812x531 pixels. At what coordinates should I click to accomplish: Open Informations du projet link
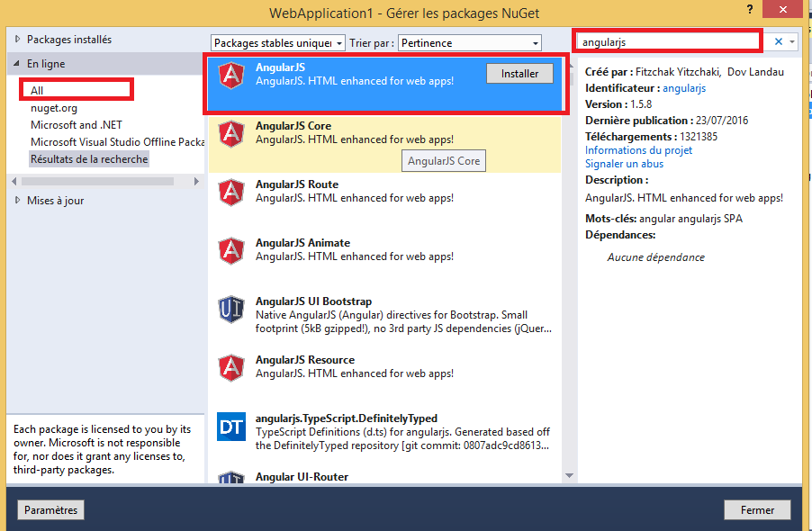coord(638,150)
